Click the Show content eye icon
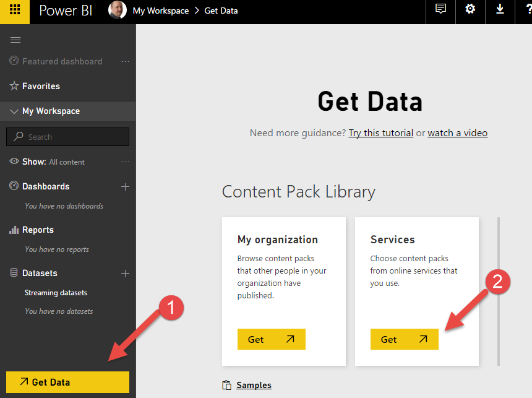The height and width of the screenshot is (398, 532). [x=14, y=162]
